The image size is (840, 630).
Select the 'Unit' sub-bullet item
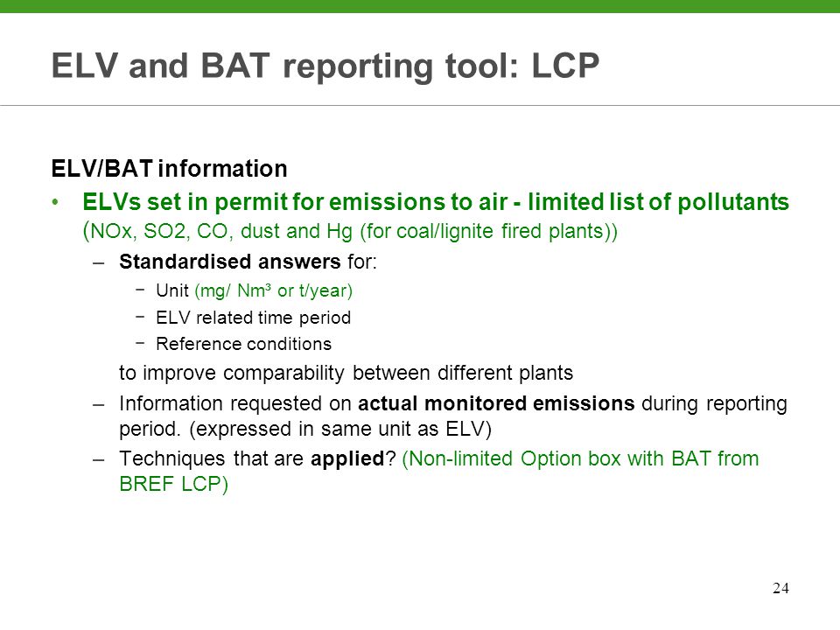[x=172, y=290]
